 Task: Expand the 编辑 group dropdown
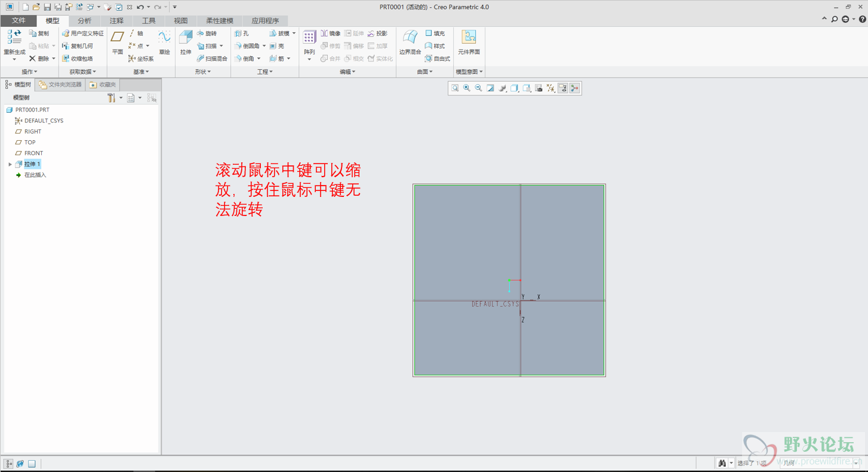click(x=347, y=72)
